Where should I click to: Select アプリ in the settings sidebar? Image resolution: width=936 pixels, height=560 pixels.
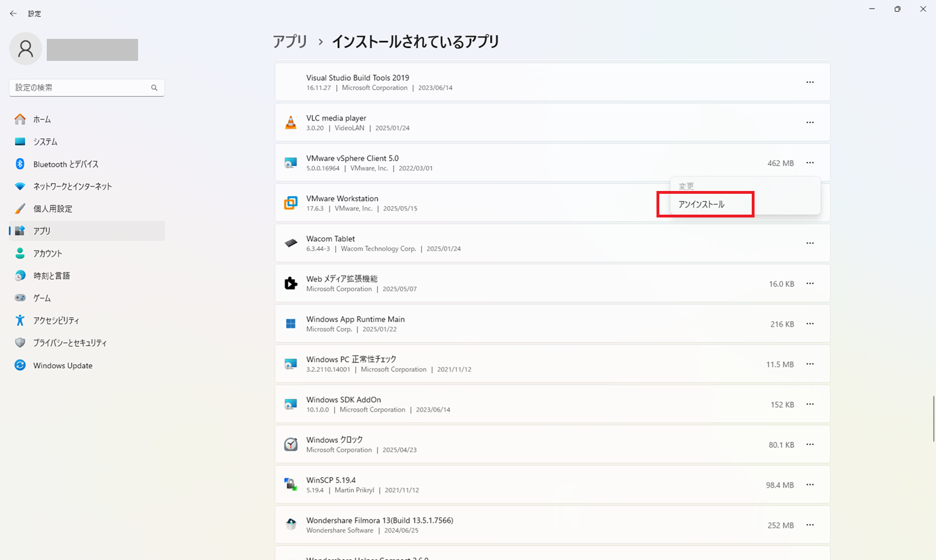87,231
